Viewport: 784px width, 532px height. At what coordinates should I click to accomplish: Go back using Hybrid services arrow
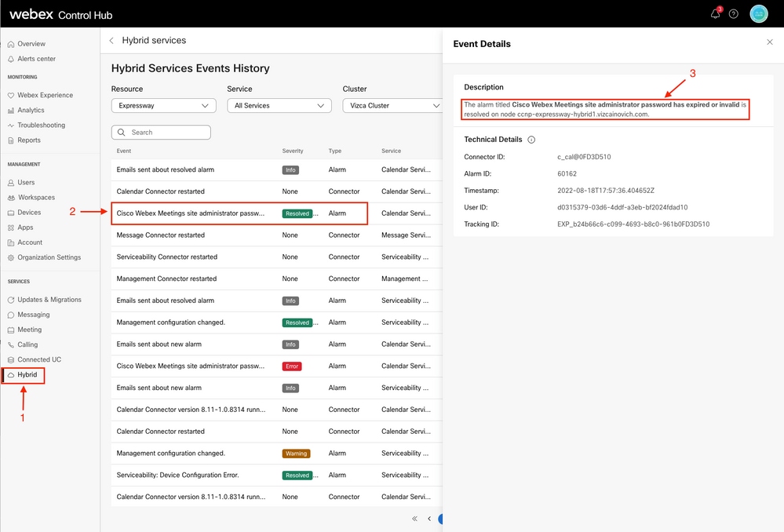(111, 41)
